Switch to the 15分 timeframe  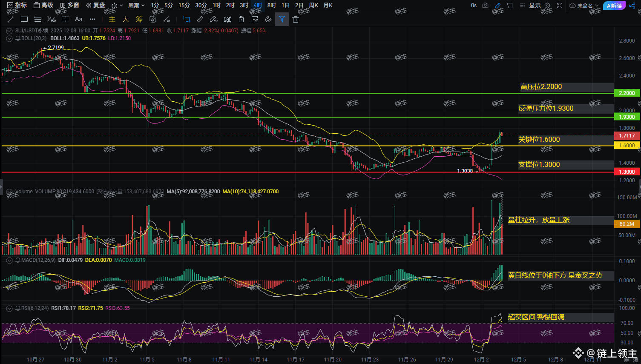coord(184,6)
